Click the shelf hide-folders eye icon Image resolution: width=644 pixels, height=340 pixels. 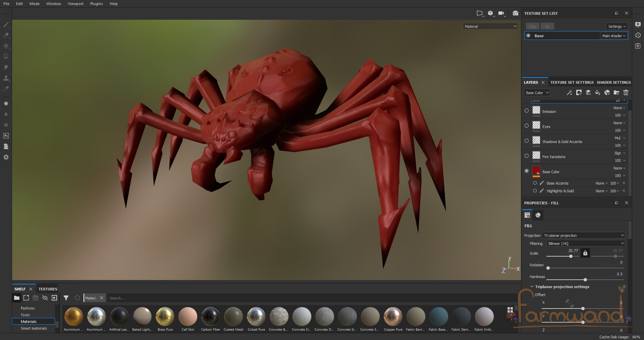click(x=45, y=298)
